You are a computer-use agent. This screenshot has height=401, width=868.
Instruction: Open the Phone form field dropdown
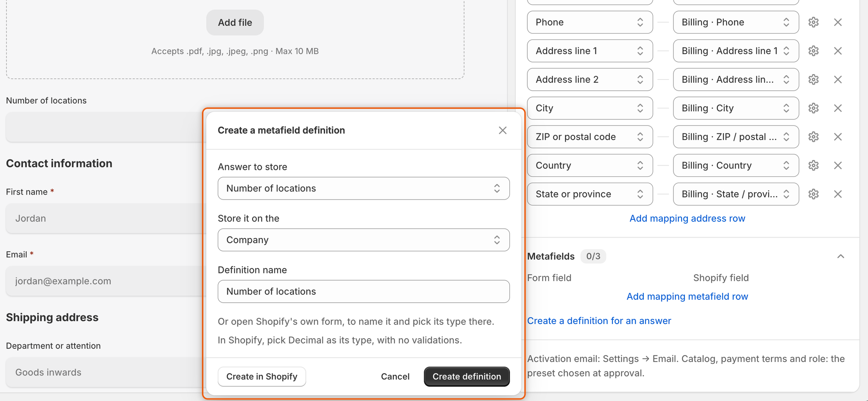(x=590, y=22)
